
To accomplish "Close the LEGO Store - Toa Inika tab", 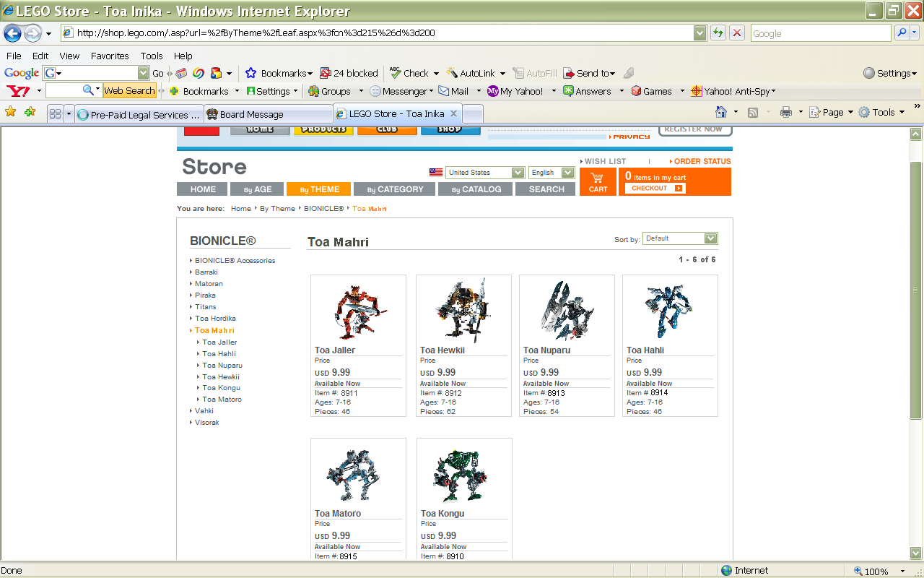I will (x=454, y=113).
